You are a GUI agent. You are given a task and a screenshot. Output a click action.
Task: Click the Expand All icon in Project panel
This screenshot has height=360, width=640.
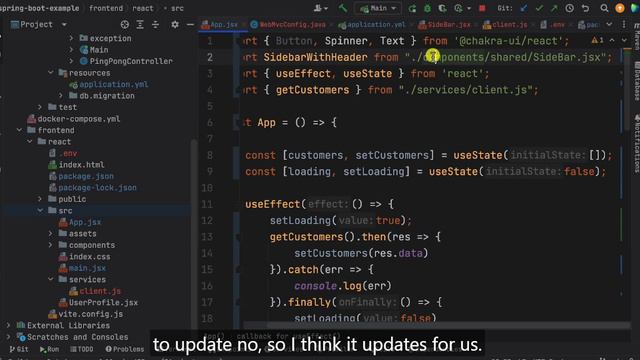tap(140, 25)
